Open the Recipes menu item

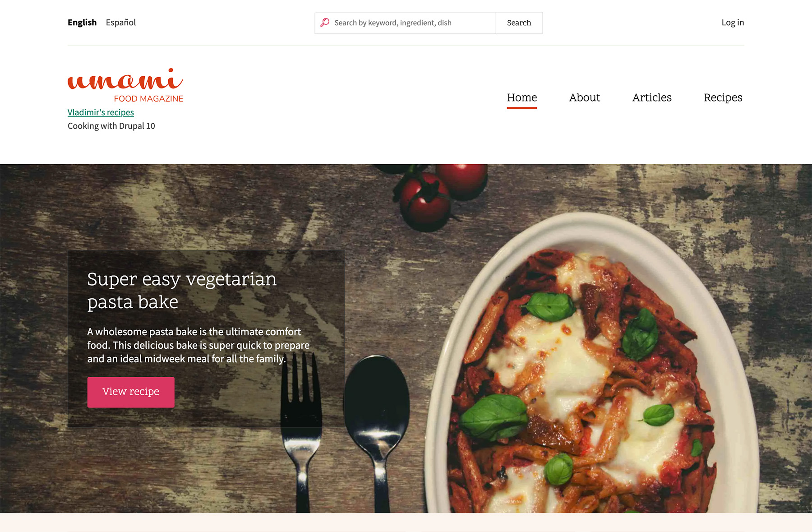[x=723, y=97]
